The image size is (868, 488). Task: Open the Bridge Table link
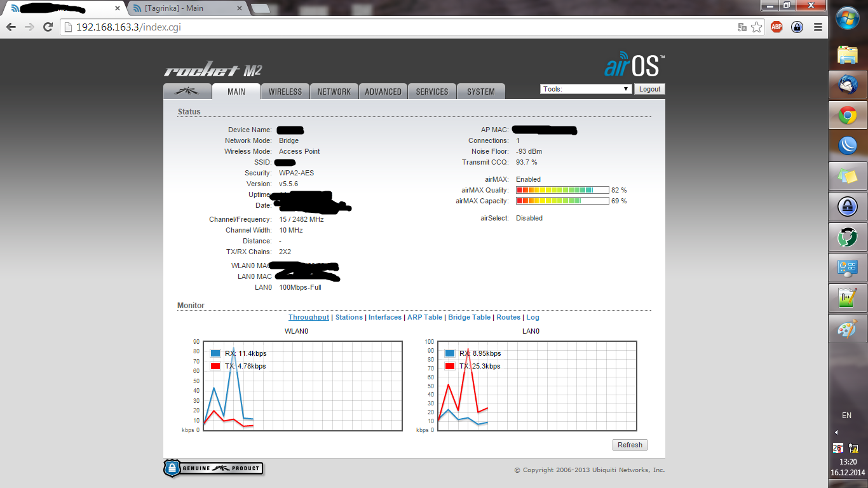(469, 317)
